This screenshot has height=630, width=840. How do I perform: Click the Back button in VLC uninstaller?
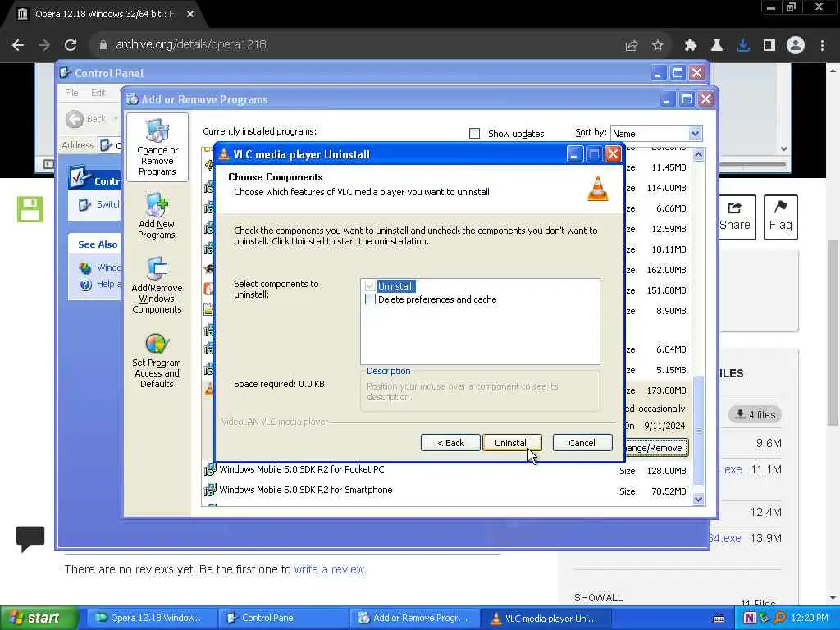[x=450, y=442]
